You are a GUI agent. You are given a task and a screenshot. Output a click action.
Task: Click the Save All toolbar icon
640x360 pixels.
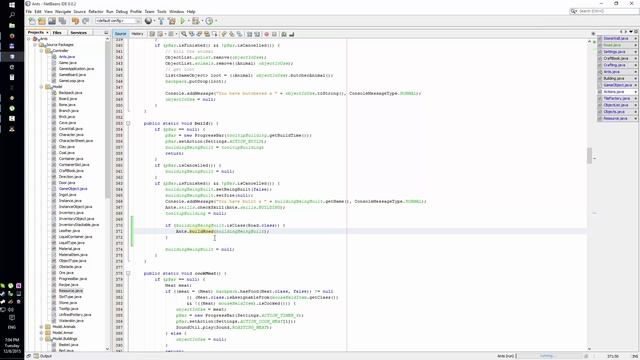(62, 21)
